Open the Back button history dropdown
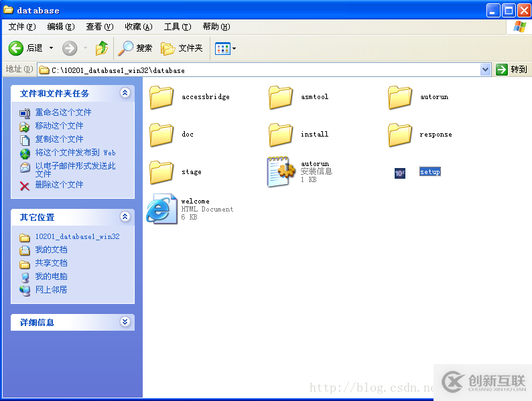The width and height of the screenshot is (532, 401). point(51,48)
